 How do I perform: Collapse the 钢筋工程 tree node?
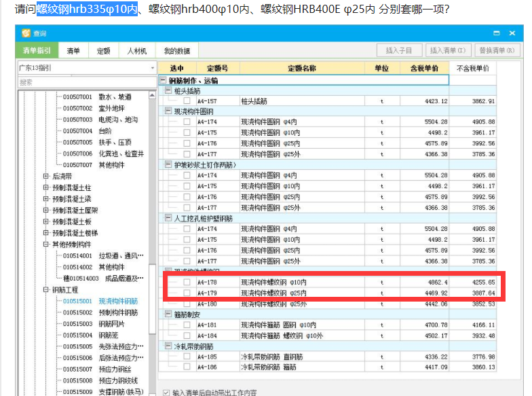(x=46, y=289)
